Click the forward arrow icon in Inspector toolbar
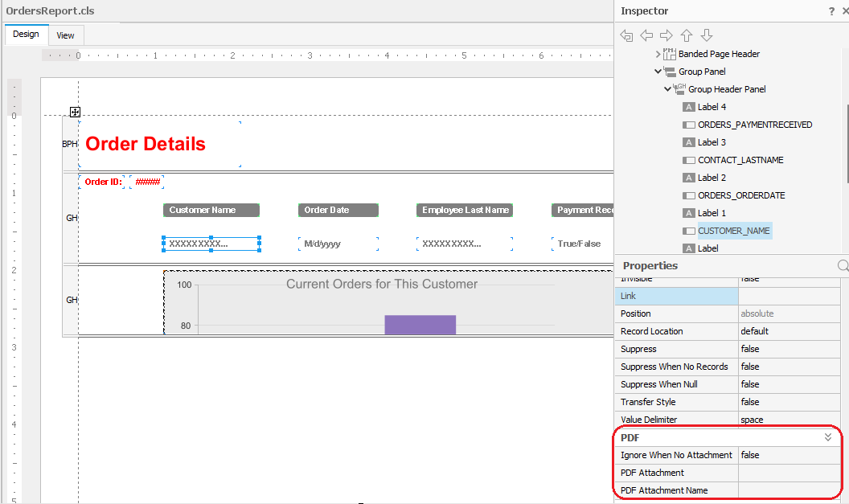Screen dimensions: 849x504 coord(666,35)
